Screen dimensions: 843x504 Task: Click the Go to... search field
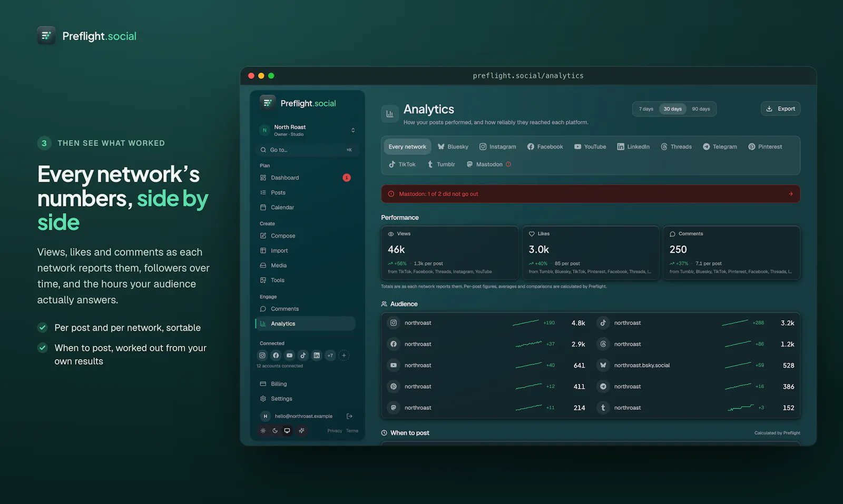coord(307,150)
